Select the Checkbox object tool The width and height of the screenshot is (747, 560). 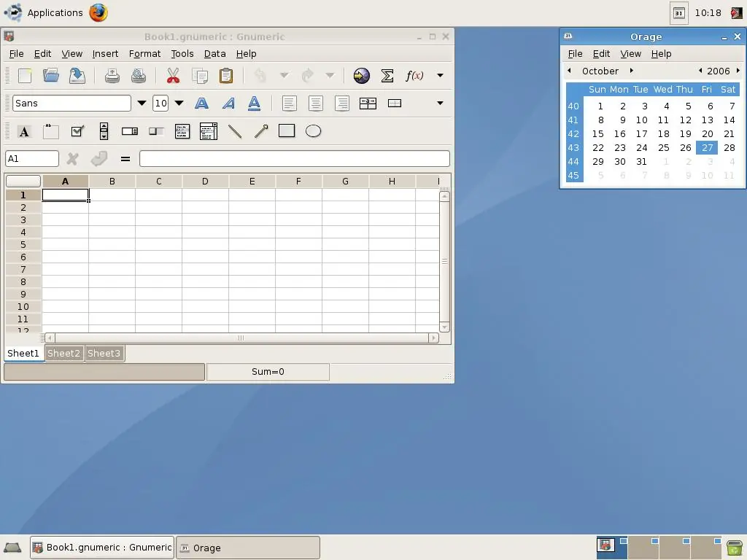click(77, 131)
